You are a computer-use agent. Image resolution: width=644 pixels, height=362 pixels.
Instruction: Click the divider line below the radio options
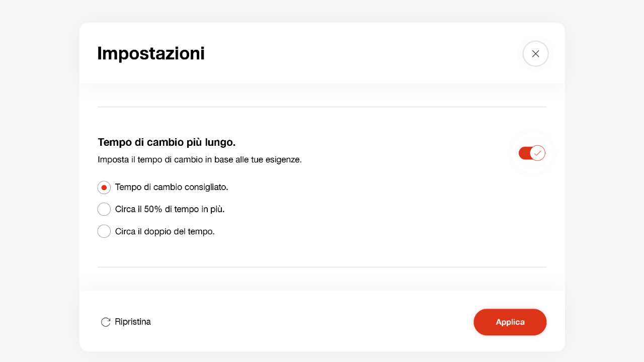pyautogui.click(x=322, y=267)
